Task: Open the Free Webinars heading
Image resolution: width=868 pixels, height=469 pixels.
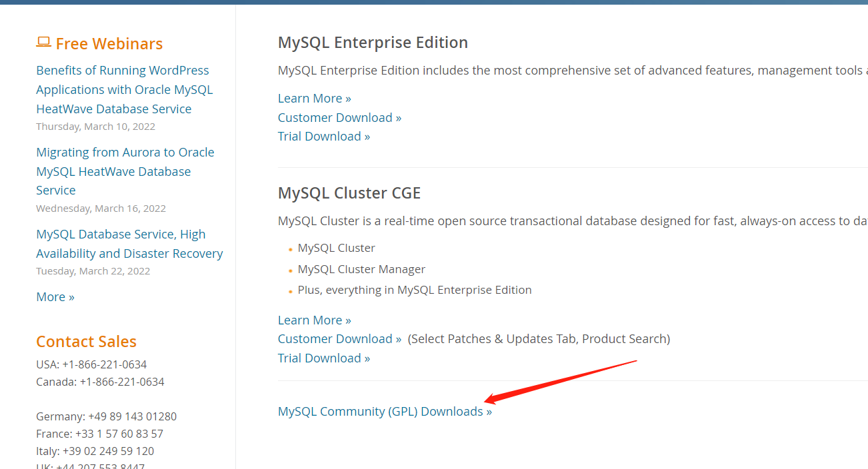Action: point(109,44)
